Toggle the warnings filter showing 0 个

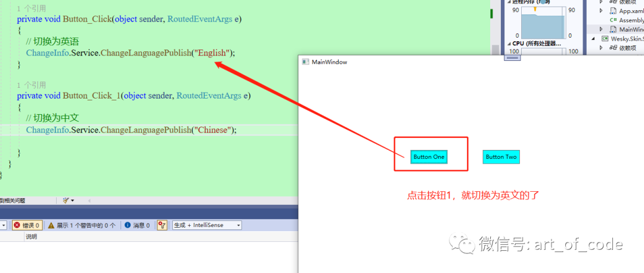(x=82, y=225)
